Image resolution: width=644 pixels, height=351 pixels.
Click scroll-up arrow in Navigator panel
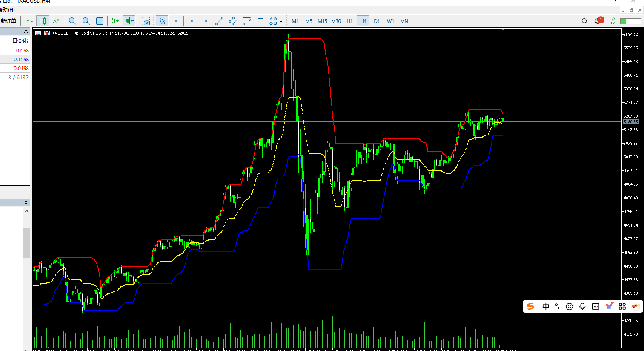pos(26,211)
